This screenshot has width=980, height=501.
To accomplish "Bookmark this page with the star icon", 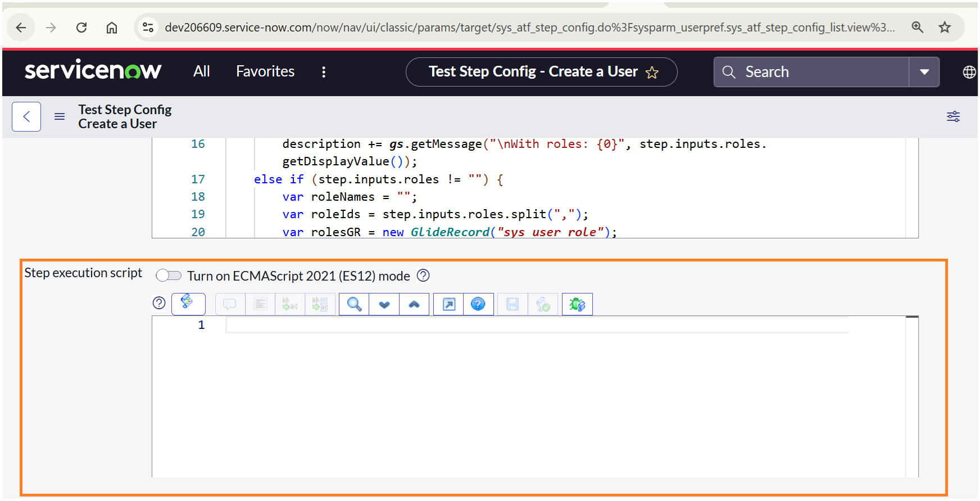I will pos(945,27).
